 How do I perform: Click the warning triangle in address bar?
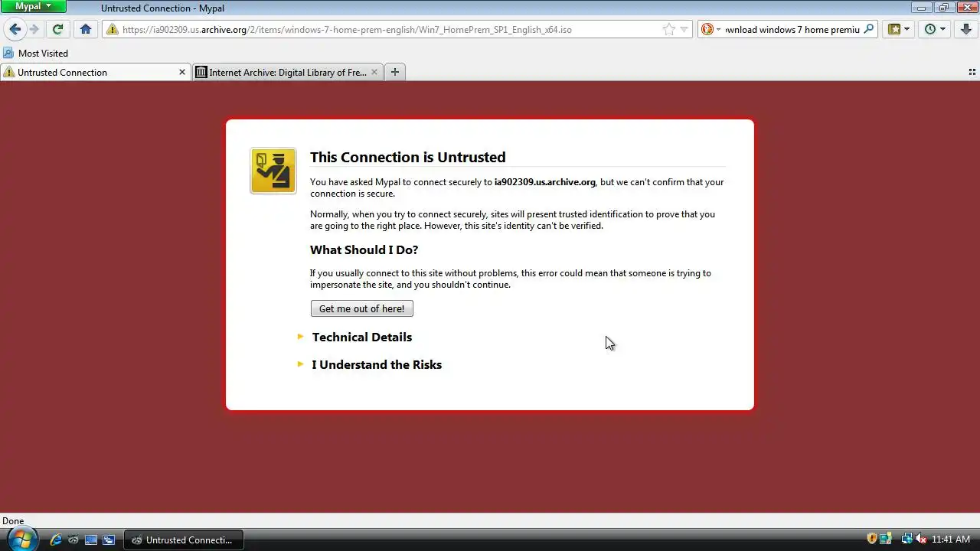(113, 29)
